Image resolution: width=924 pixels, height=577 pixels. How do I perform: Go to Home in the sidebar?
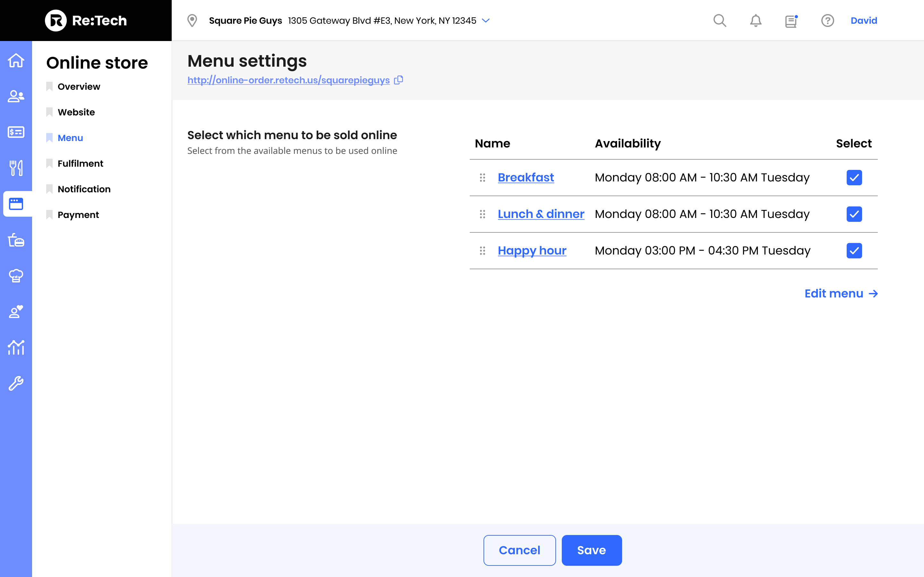pos(16,61)
